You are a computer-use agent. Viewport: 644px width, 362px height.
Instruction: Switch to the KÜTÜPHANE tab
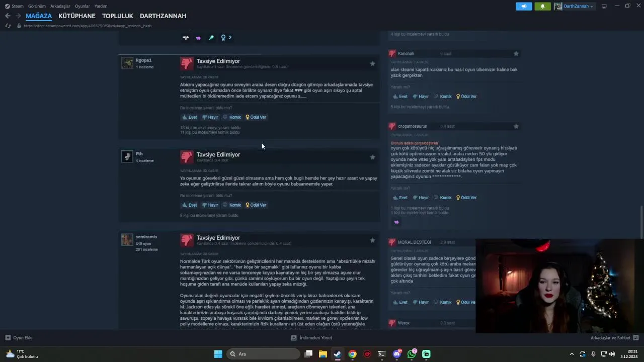[77, 16]
